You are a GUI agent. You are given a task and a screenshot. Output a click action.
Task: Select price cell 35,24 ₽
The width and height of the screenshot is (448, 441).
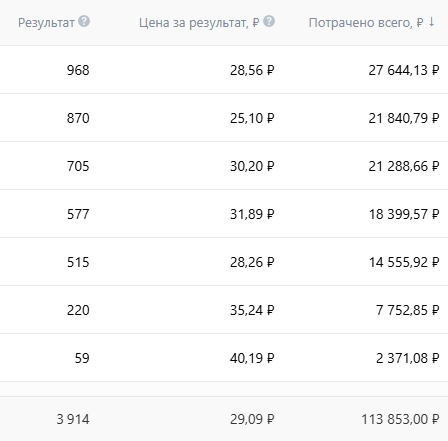tap(252, 310)
